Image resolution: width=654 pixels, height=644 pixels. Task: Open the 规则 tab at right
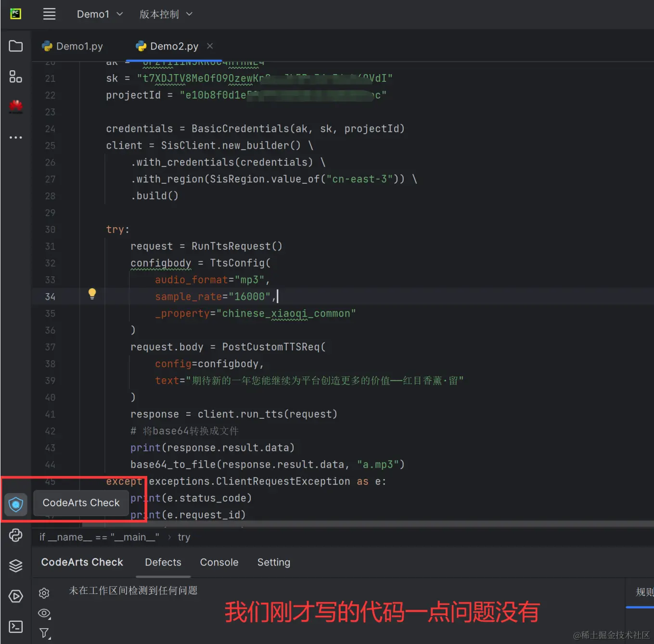point(644,592)
